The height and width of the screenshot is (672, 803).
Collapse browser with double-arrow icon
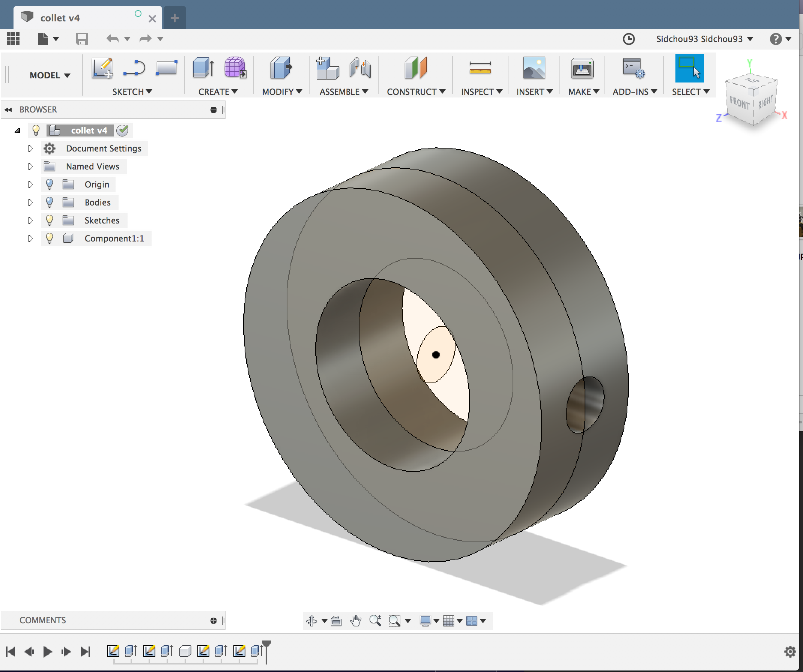[x=8, y=110]
